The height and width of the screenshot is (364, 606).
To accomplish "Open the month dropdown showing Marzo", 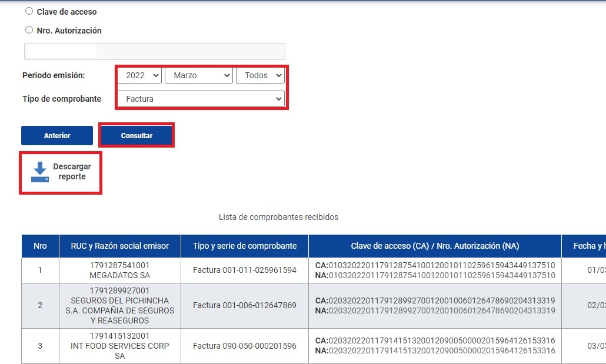I will [x=199, y=75].
